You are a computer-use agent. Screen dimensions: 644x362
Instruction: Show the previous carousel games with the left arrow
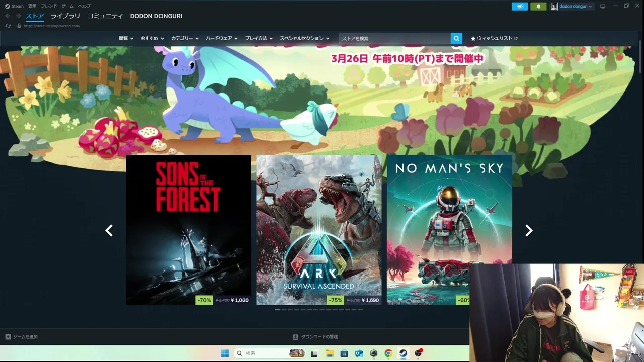109,230
